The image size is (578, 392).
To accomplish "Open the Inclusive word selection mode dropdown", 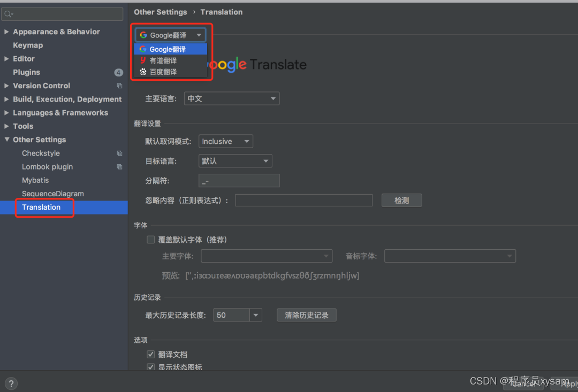I will point(226,142).
